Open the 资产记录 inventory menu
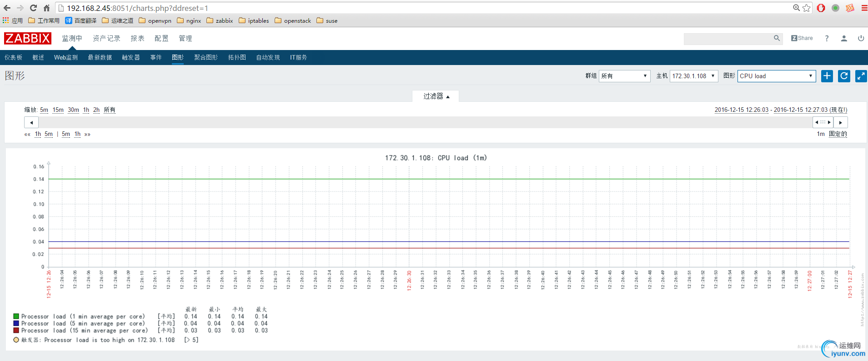 coord(106,38)
